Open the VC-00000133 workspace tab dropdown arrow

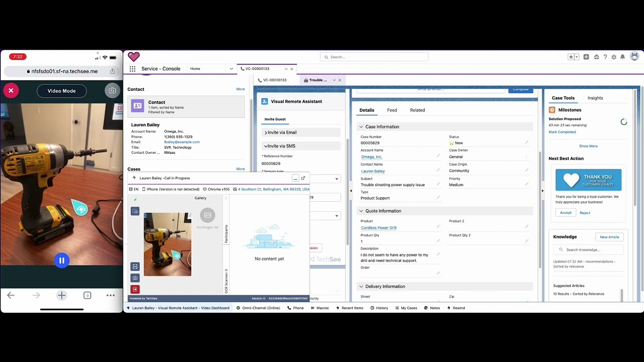[x=286, y=69]
